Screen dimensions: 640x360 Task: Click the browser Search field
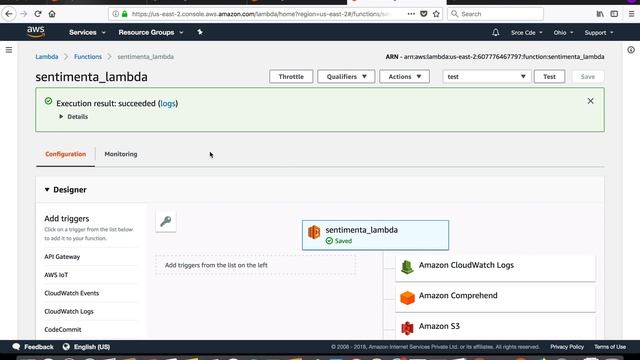(x=496, y=14)
